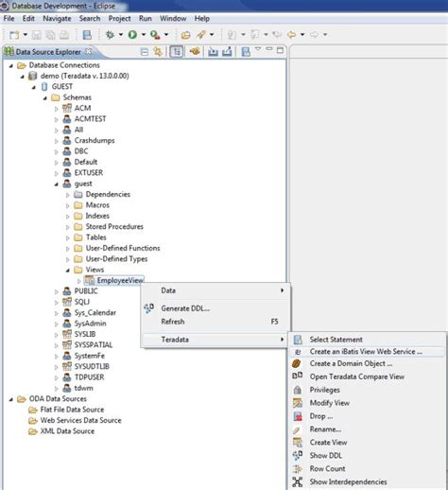Expand the DBC schema

57,152
